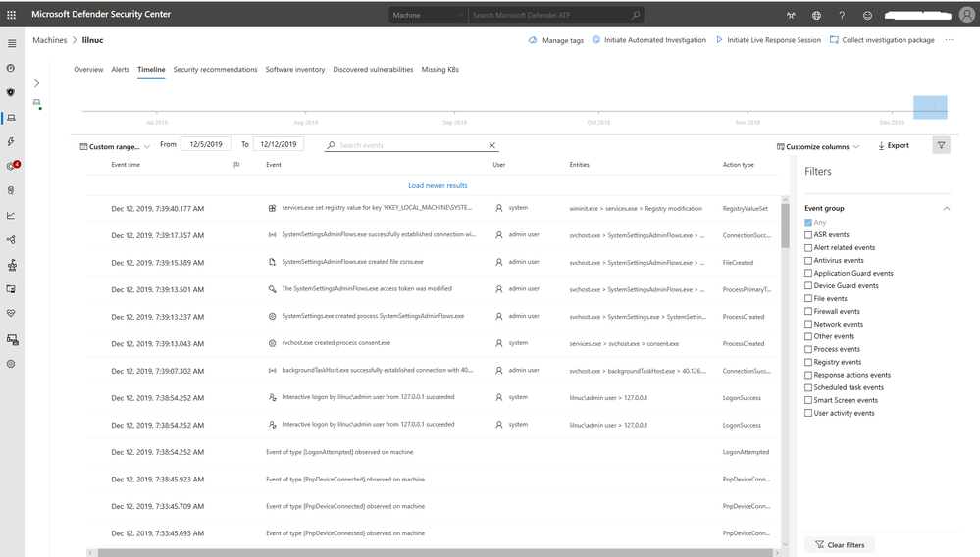Expand the side panel chevron
This screenshot has height=557, width=980.
click(37, 83)
